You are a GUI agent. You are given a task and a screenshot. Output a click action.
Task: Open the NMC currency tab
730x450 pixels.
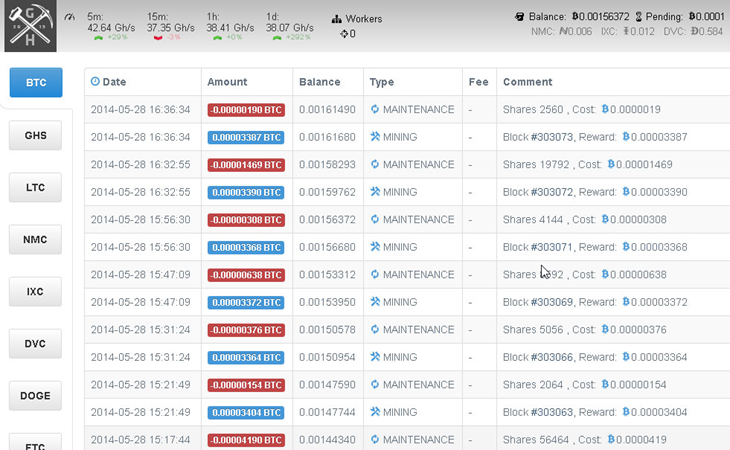pos(35,240)
